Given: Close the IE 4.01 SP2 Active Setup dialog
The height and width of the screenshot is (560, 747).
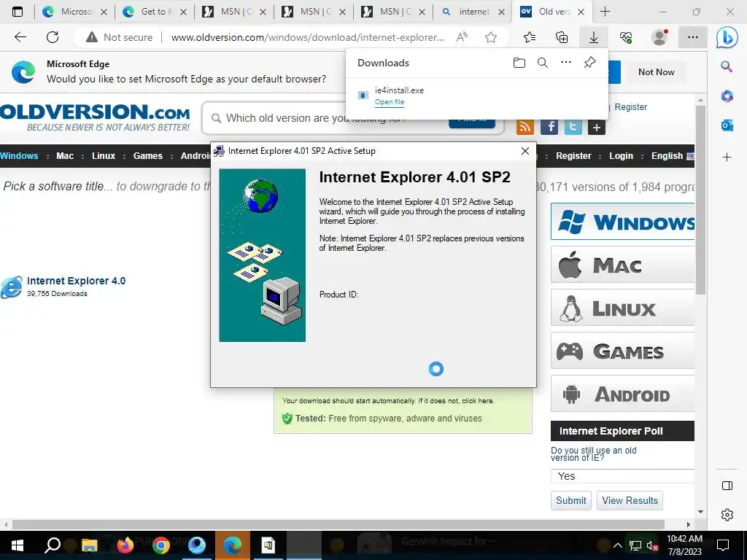Looking at the screenshot, I should [525, 151].
